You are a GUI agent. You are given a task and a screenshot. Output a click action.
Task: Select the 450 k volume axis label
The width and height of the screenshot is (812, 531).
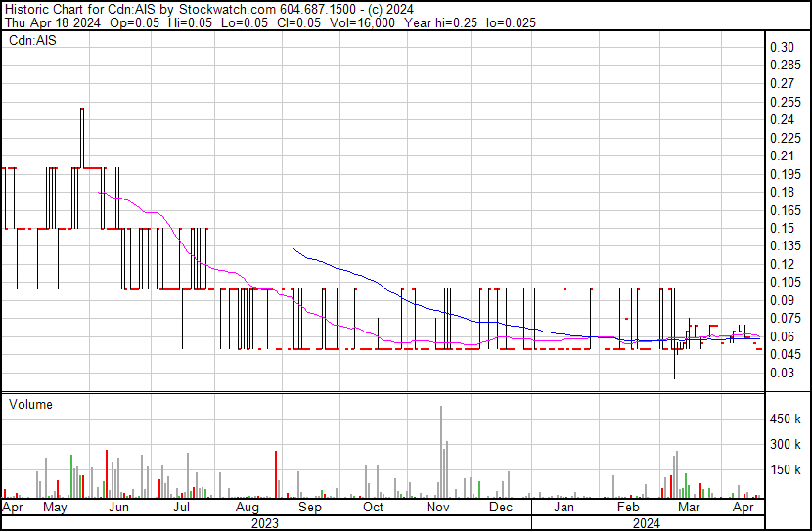[784, 419]
